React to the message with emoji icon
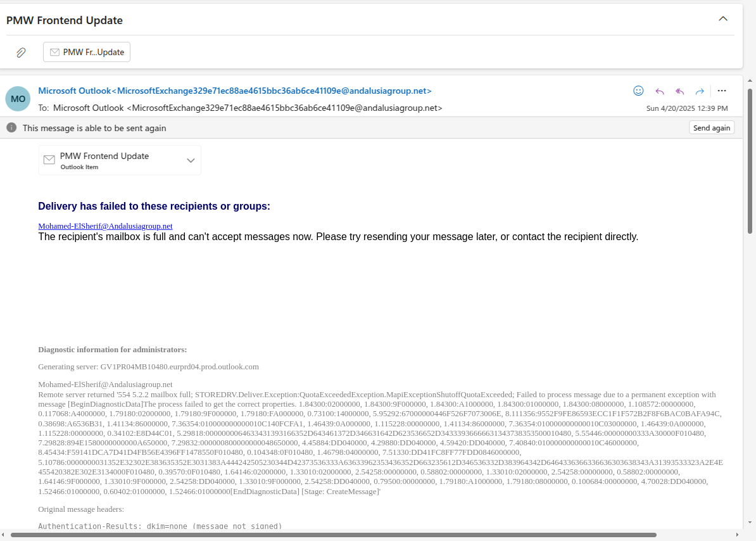Image resolution: width=756 pixels, height=541 pixels. click(x=638, y=91)
